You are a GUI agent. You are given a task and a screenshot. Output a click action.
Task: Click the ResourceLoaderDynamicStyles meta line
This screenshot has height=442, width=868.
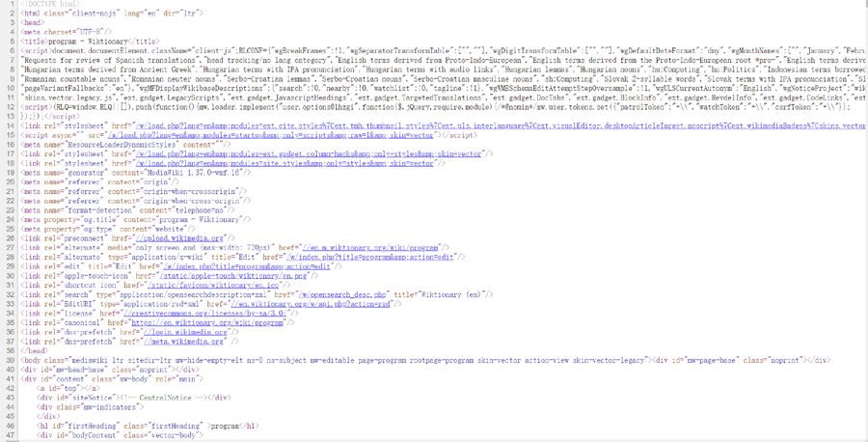tap(125, 145)
